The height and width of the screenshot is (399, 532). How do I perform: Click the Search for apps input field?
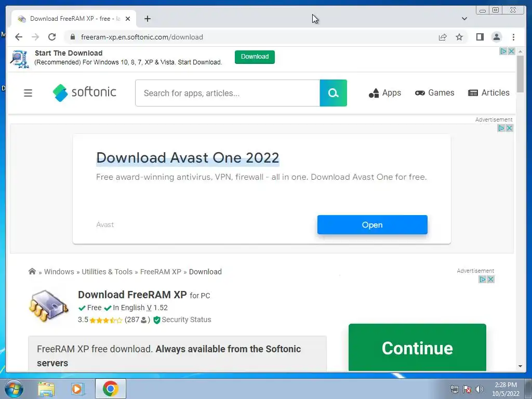click(228, 93)
